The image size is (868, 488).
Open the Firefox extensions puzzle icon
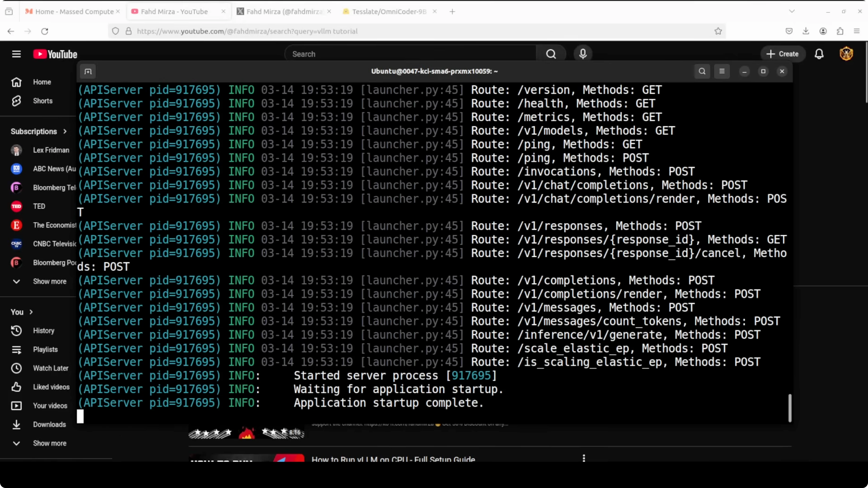840,31
